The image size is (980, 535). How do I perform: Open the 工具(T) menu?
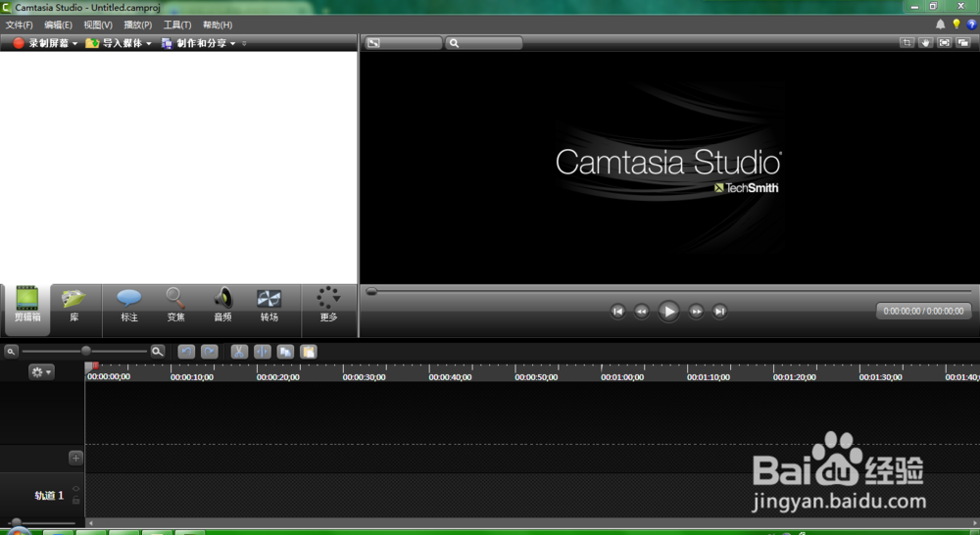(177, 25)
